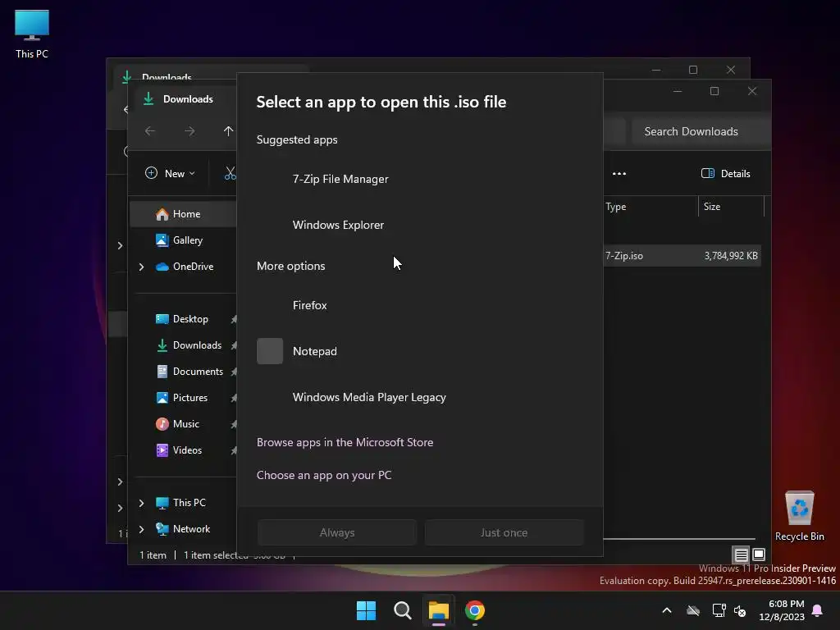Select Firefox from More options
This screenshot has width=840, height=630.
pyautogui.click(x=419, y=305)
